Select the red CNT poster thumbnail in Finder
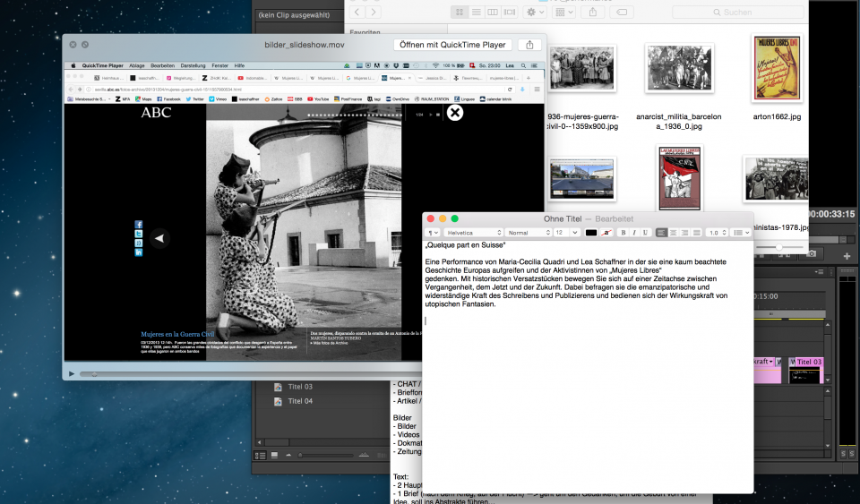This screenshot has height=504, width=860. point(680,178)
